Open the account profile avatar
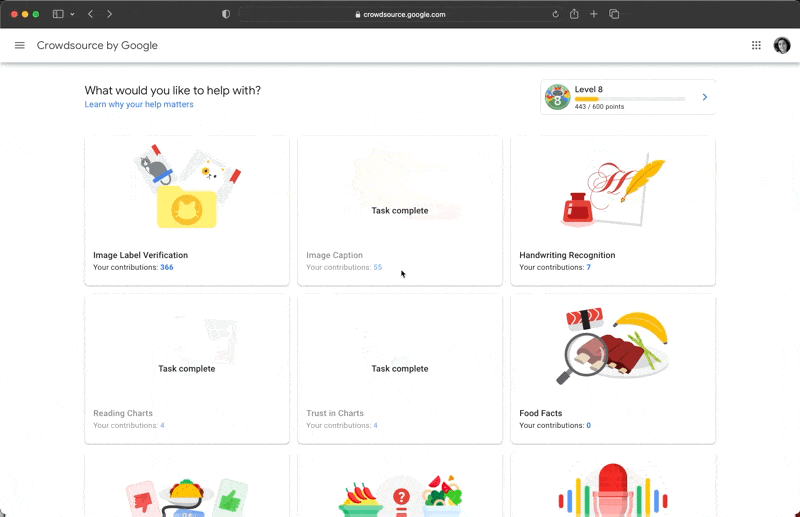Image resolution: width=800 pixels, height=517 pixels. pyautogui.click(x=782, y=45)
